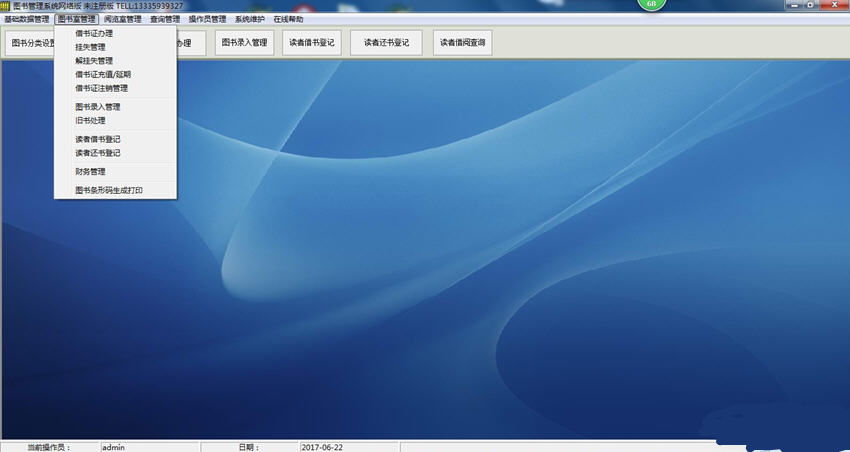The width and height of the screenshot is (850, 452).
Task: Open 财务管理 from the menu
Action: [x=115, y=171]
